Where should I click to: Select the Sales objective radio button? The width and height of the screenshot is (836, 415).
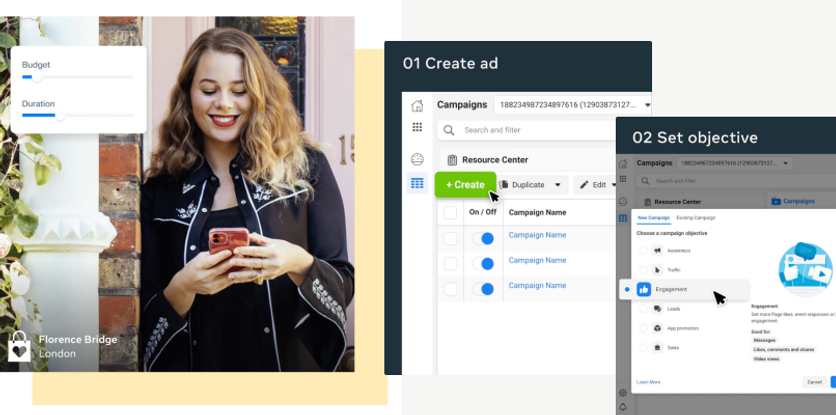(643, 348)
